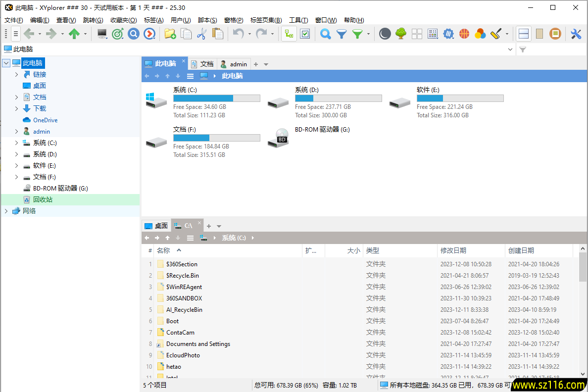Screen dimensions: 588x392
Task: Click the New Folder toolbar icon
Action: 170,34
